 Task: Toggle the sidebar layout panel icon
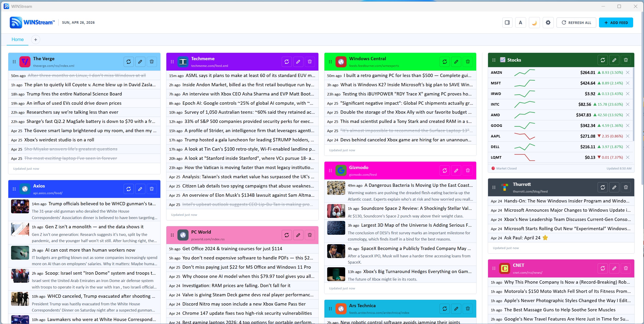[507, 22]
